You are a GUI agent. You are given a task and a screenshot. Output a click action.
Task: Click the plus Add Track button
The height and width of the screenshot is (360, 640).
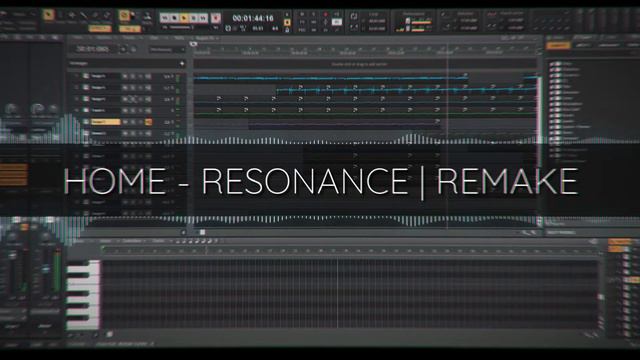182,64
